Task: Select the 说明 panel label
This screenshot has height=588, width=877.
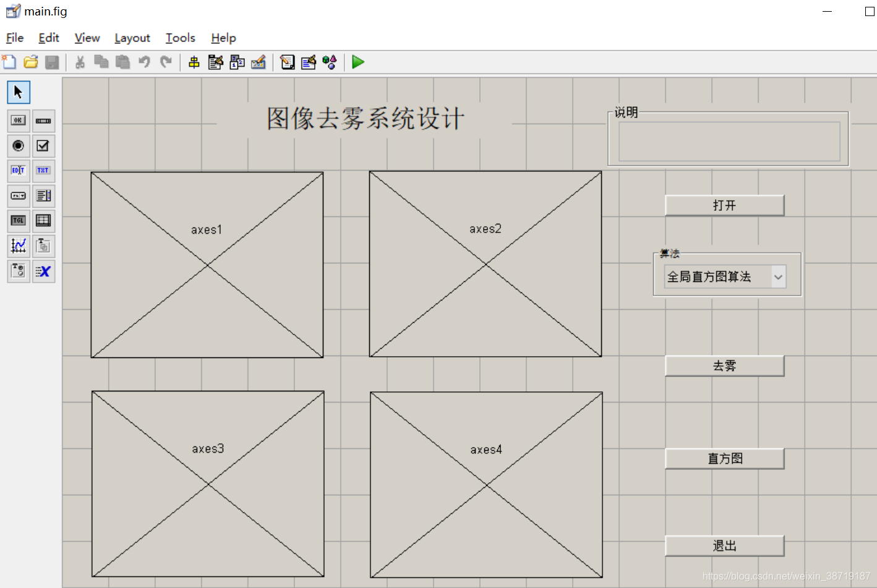Action: pyautogui.click(x=626, y=113)
